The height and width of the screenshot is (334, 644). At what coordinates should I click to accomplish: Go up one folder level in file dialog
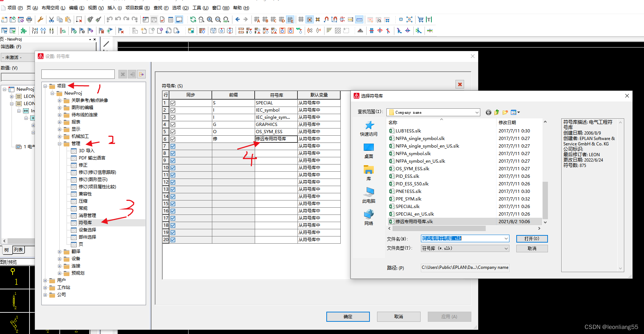497,112
